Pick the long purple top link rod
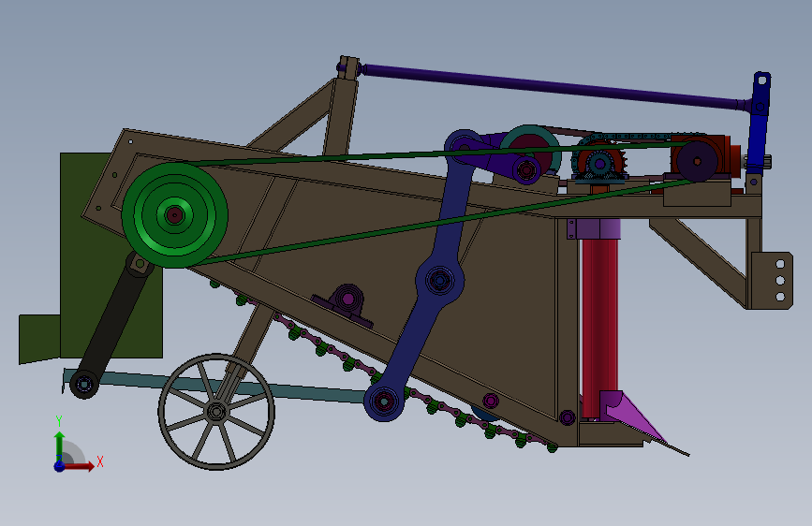 [x=554, y=87]
